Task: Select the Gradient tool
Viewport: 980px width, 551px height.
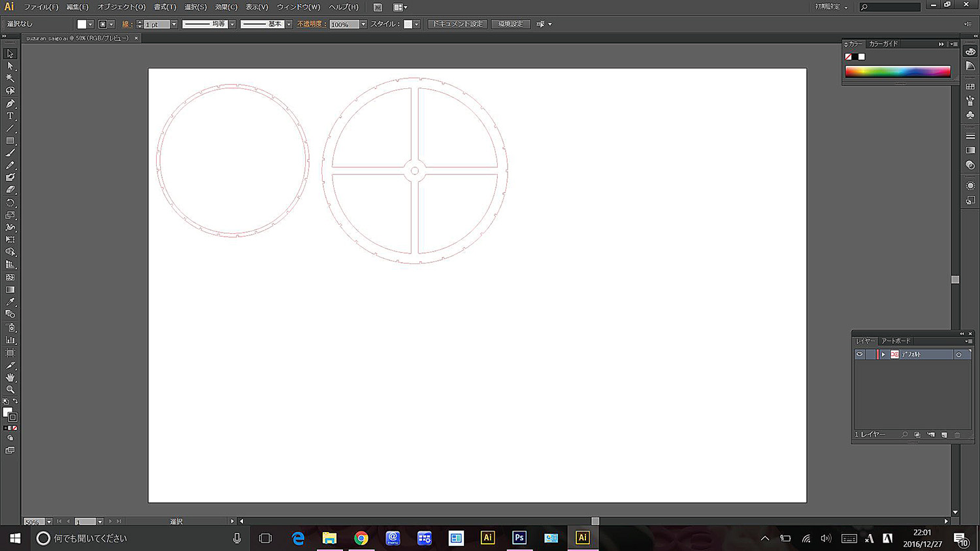Action: (10, 290)
